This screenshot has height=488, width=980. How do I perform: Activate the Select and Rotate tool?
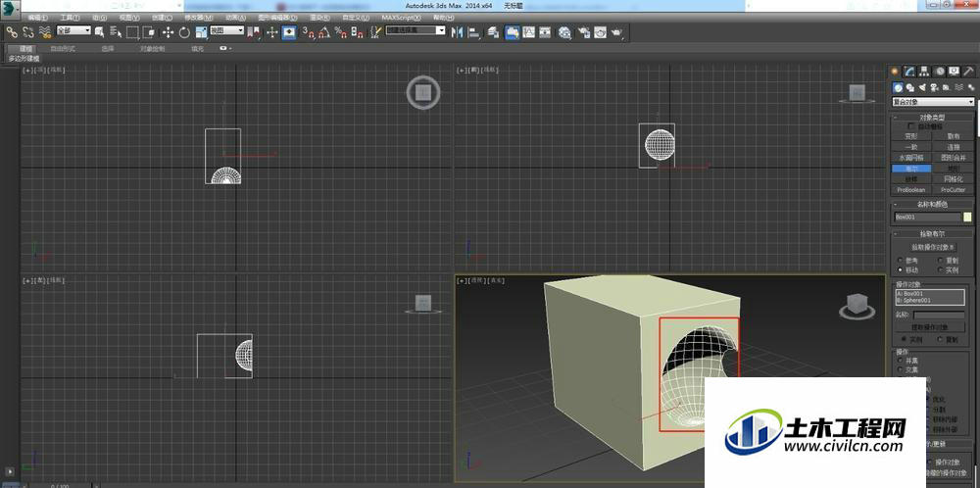pyautogui.click(x=184, y=32)
